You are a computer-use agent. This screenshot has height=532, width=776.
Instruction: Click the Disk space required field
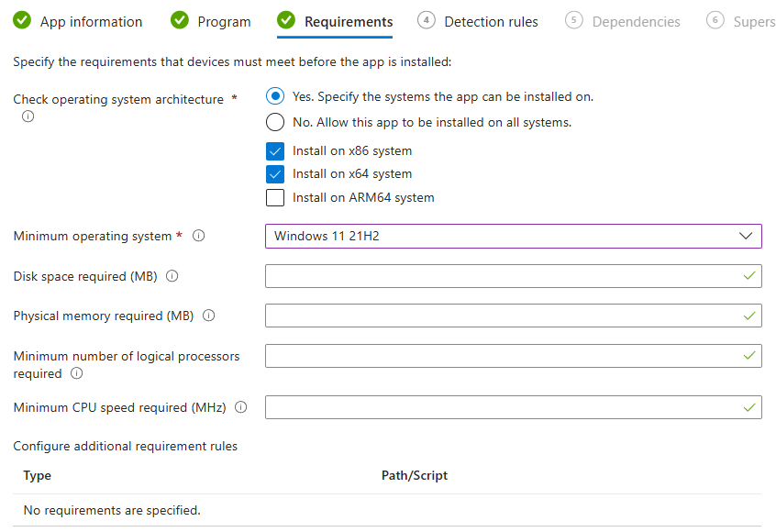point(503,276)
